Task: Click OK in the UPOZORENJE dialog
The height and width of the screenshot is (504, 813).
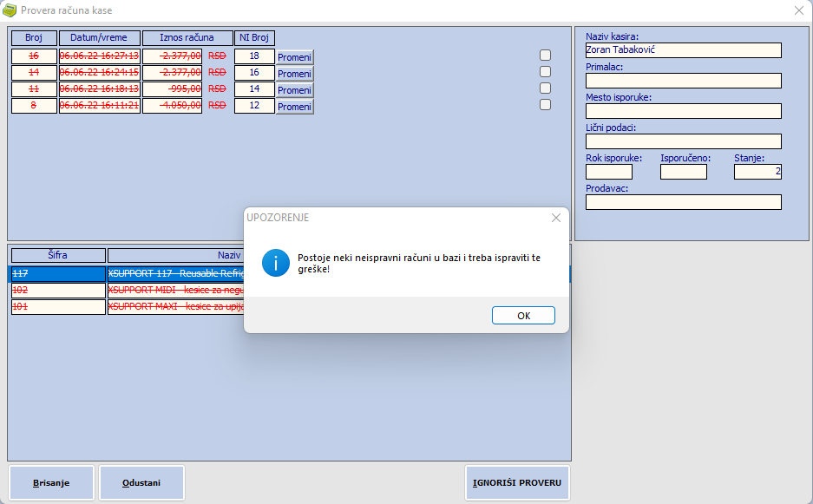Action: (x=523, y=316)
